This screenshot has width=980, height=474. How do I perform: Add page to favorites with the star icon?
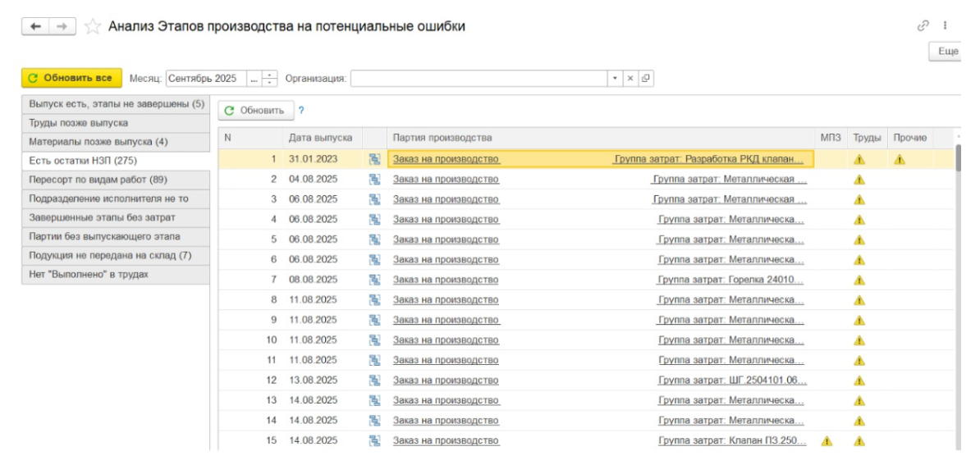click(93, 27)
